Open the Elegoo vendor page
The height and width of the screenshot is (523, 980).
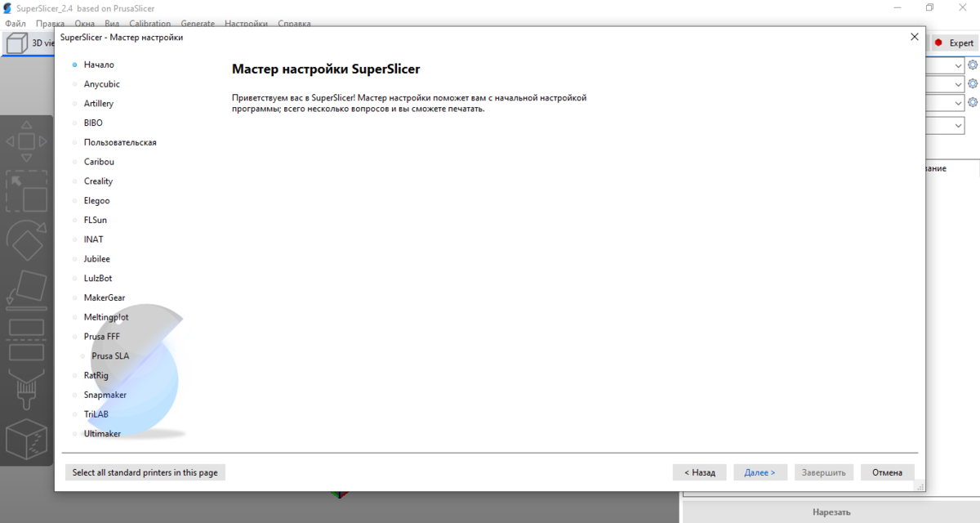(x=96, y=200)
